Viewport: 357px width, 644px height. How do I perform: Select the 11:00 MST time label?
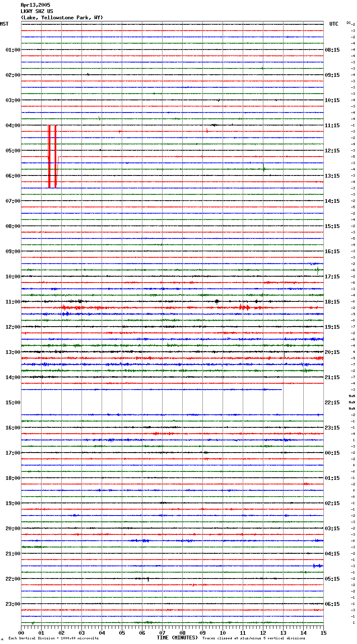[13, 302]
